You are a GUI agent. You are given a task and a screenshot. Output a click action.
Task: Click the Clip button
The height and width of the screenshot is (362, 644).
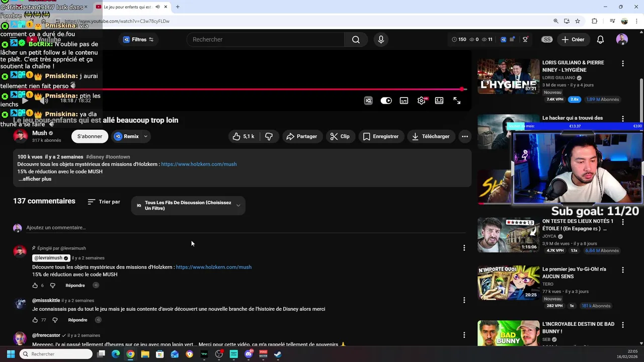coord(340,136)
